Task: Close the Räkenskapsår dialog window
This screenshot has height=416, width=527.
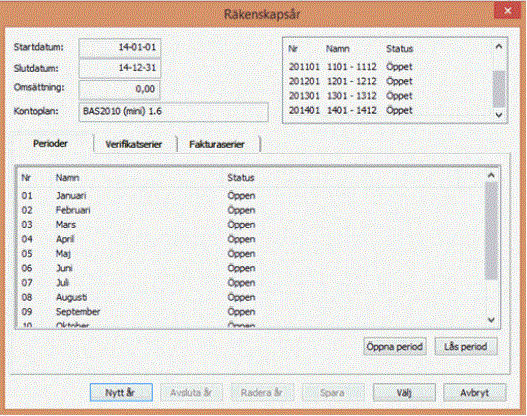Action: (508, 11)
